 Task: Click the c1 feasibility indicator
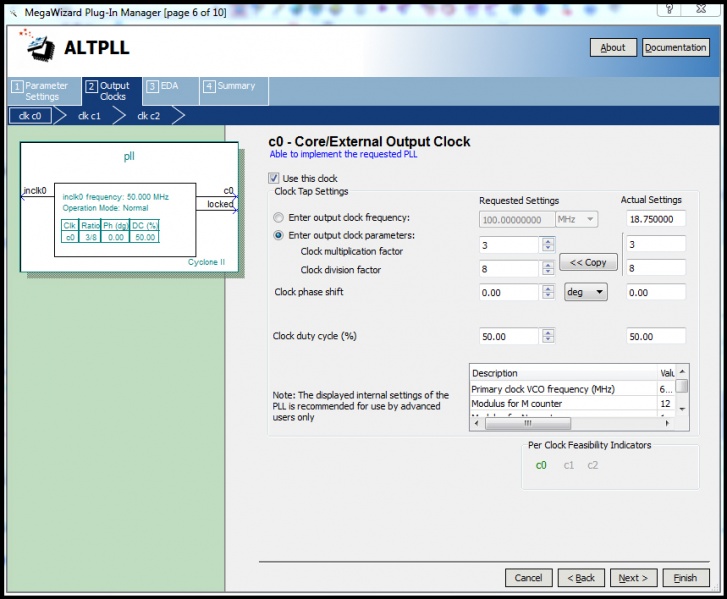tap(568, 465)
